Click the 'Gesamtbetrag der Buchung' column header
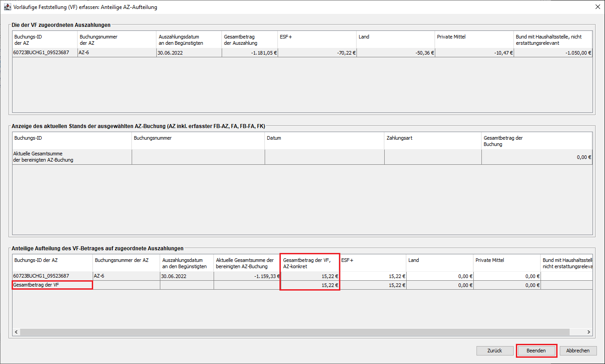This screenshot has width=605, height=364. pos(537,141)
